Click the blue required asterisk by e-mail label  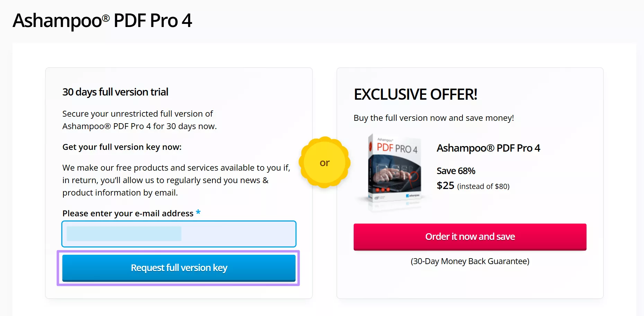click(198, 212)
